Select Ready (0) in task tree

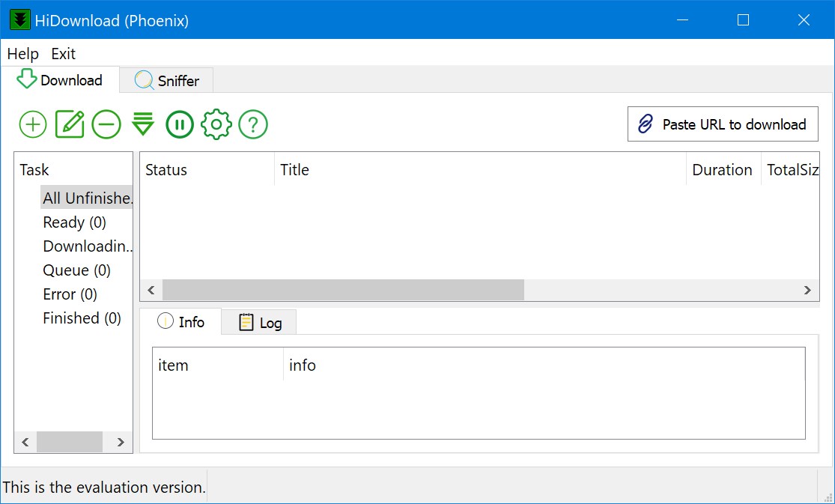tap(74, 222)
